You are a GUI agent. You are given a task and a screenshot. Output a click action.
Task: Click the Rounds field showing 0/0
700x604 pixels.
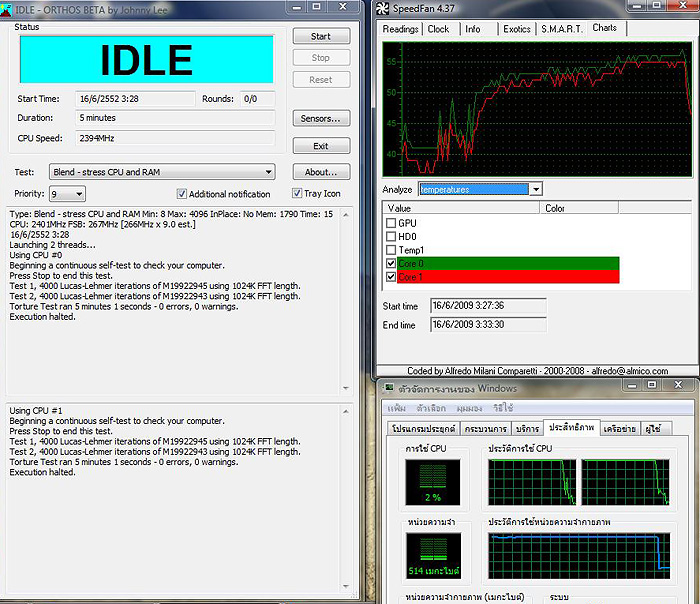tap(257, 99)
